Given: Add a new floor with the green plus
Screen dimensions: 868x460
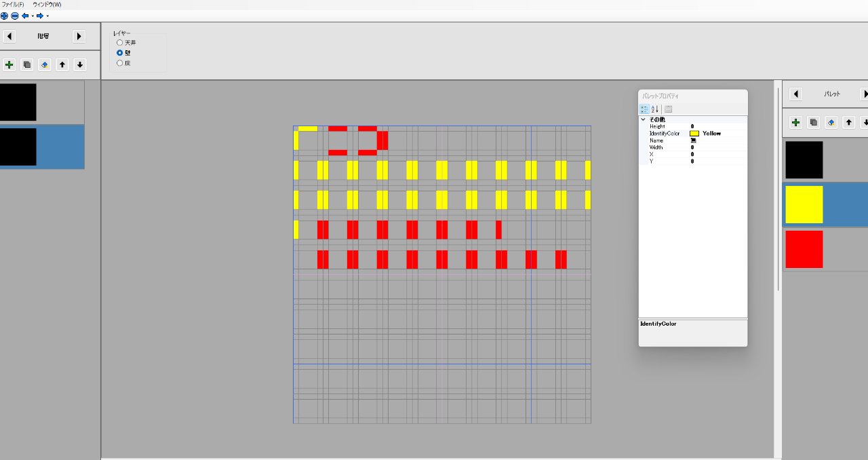Looking at the screenshot, I should click(9, 65).
